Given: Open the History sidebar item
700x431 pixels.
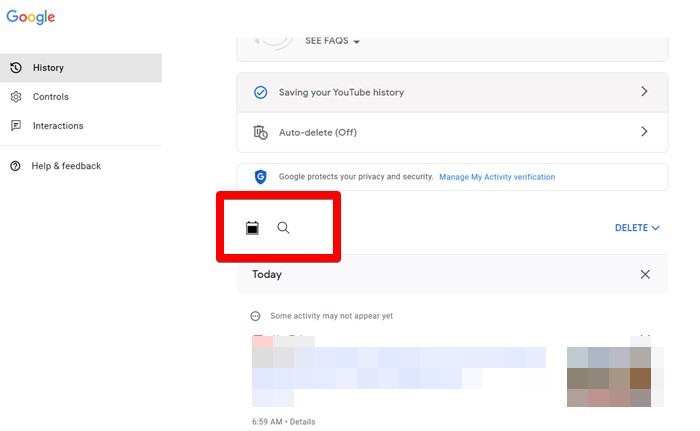Looking at the screenshot, I should (x=81, y=68).
